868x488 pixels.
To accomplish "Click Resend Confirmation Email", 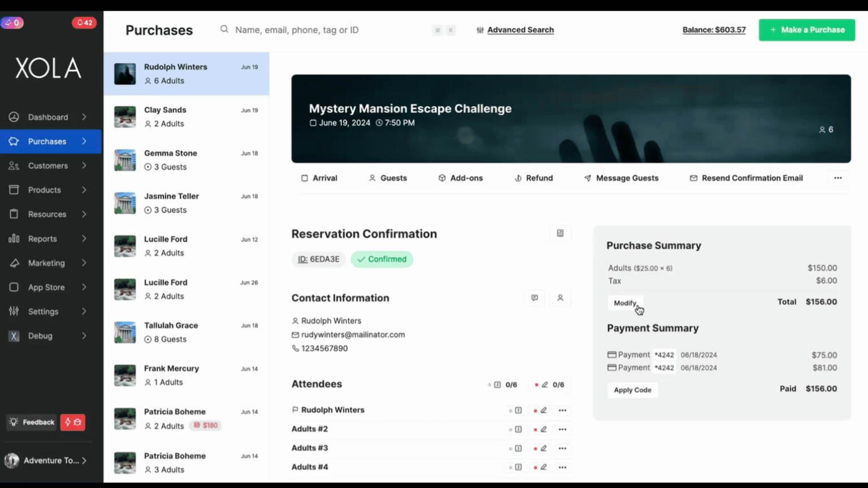I will point(747,178).
